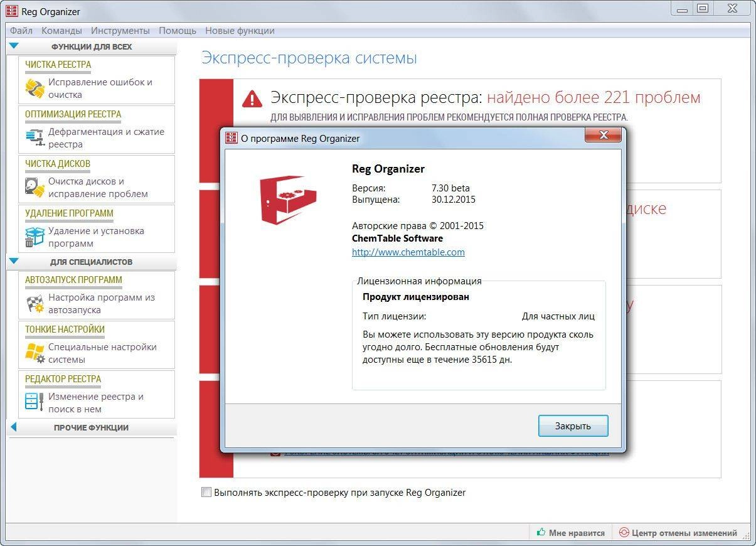Screen dimensions: 756x546
Task: Collapse the ФУНКЦИИ ДЛЯ ВСЕХ section
Action: click(x=14, y=45)
